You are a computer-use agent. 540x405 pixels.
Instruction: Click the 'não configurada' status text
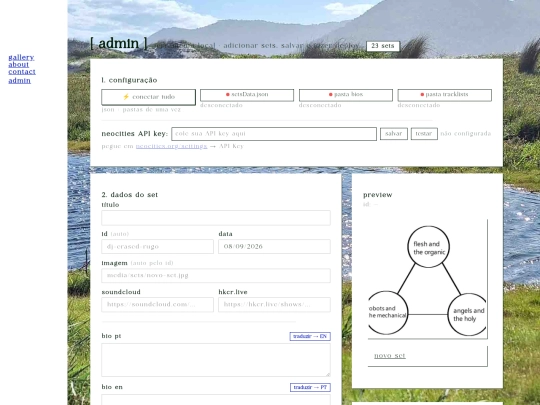466,134
